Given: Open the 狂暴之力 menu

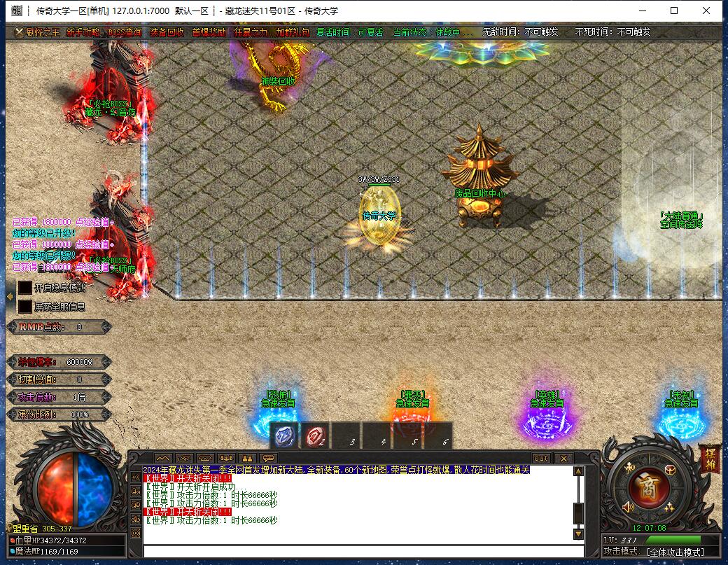Looking at the screenshot, I should point(251,32).
